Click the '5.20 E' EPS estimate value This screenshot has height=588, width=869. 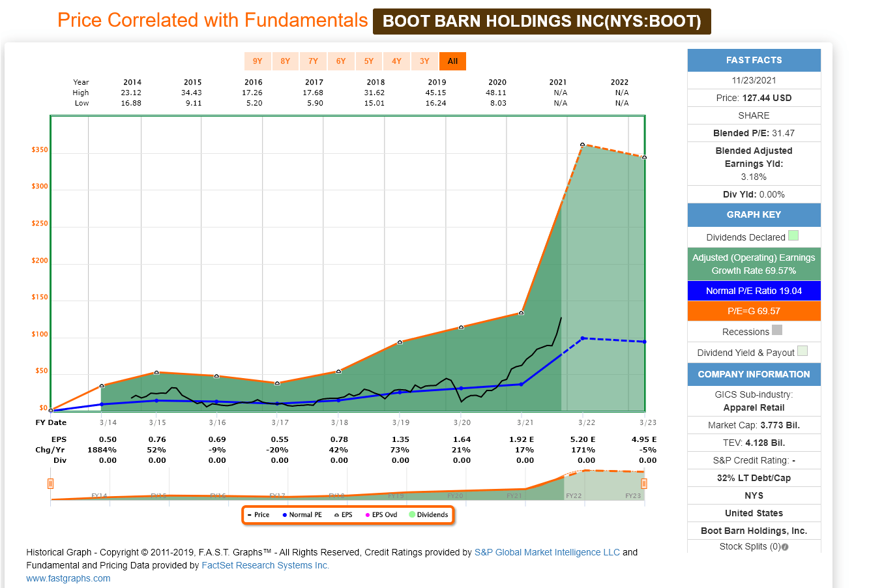583,439
